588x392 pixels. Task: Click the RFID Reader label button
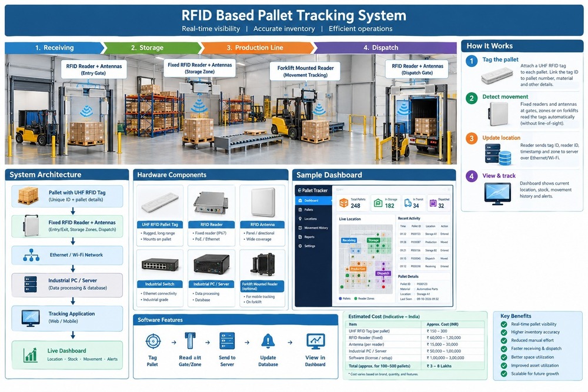(212, 225)
